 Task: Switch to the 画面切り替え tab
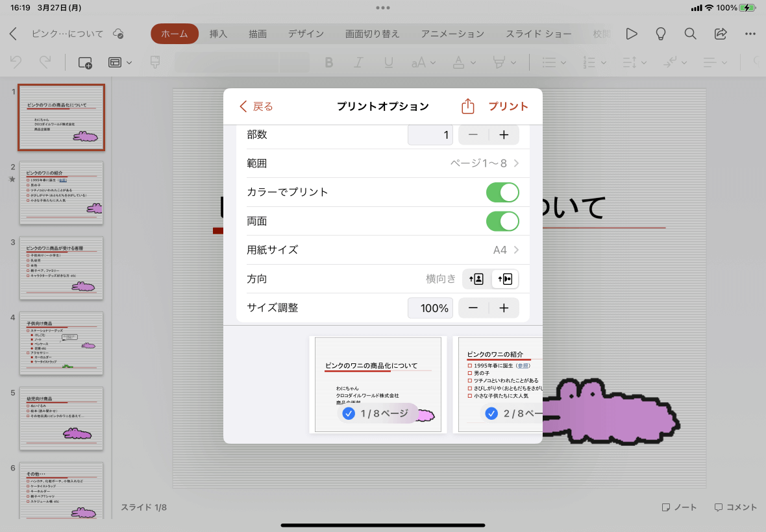(x=372, y=34)
